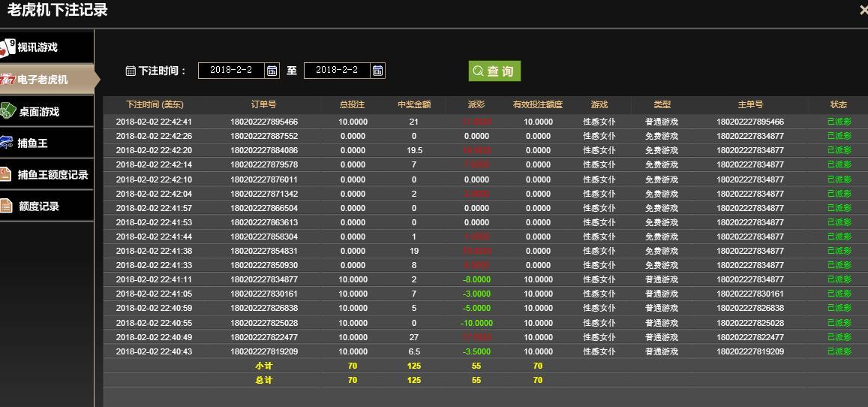868x407 pixels.
Task: Click the start date input field
Action: point(231,71)
